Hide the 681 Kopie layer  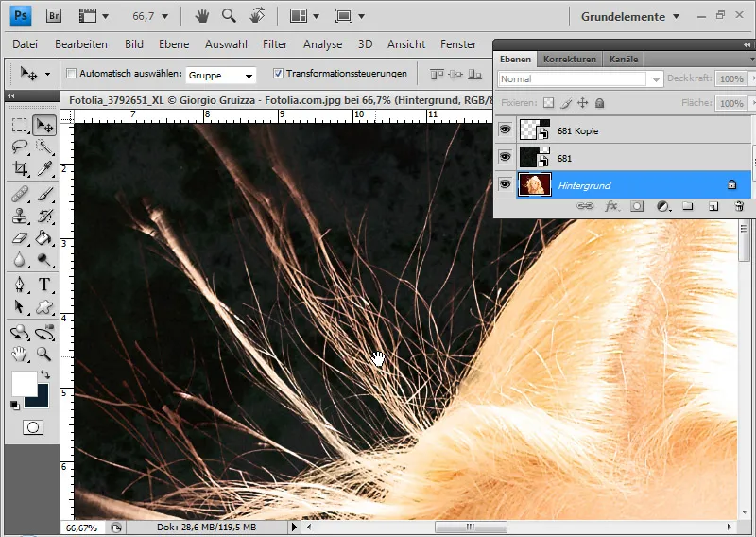pos(505,130)
